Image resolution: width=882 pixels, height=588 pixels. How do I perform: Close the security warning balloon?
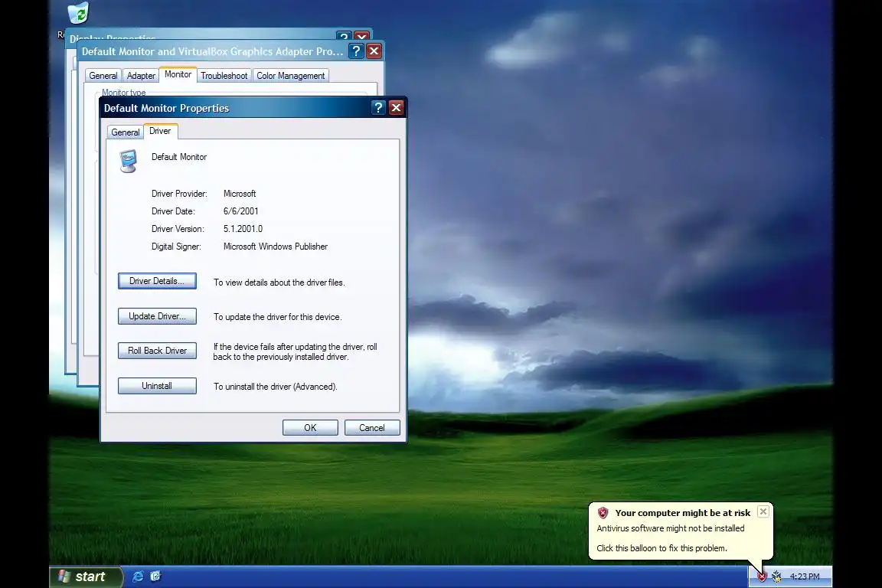[x=763, y=511]
